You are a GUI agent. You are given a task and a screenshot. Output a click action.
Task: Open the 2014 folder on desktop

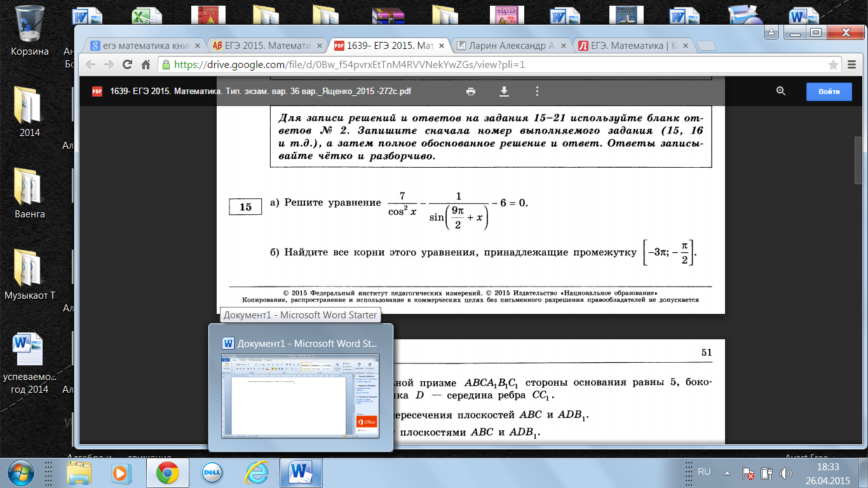point(29,111)
